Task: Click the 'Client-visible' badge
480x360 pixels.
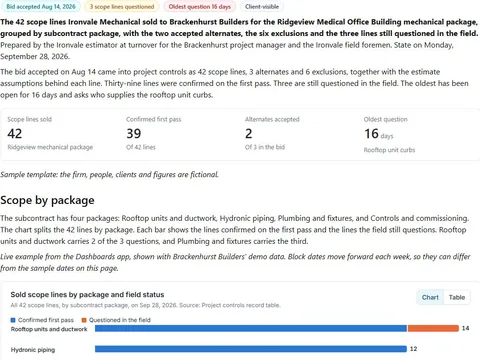Action: coord(262,6)
